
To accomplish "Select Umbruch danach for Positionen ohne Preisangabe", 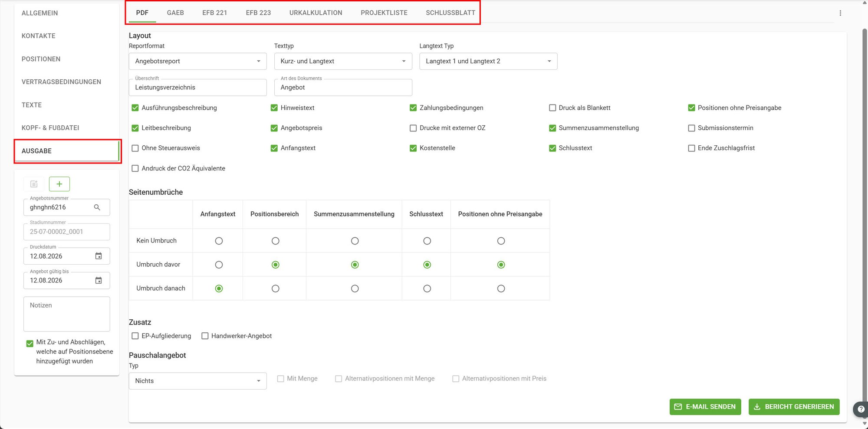I will [501, 288].
